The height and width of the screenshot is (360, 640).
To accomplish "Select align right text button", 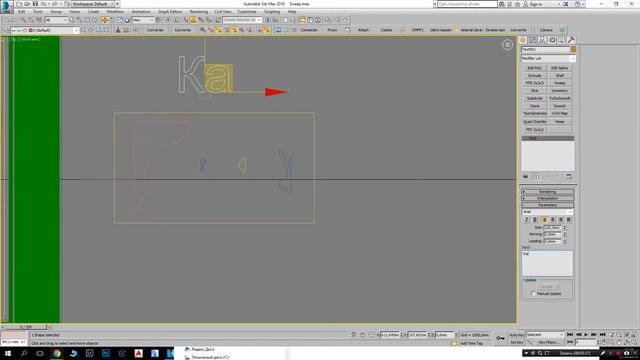I will 560,220.
